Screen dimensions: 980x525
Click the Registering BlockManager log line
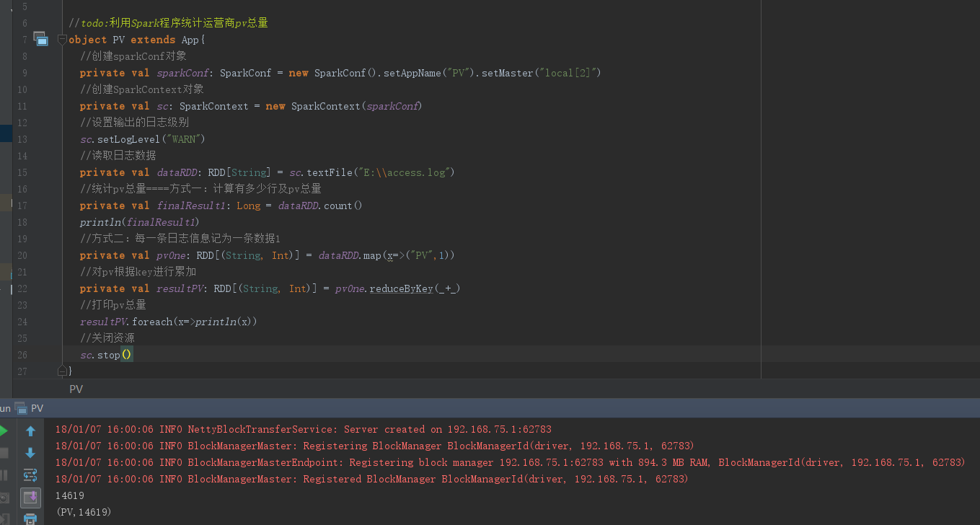coord(374,446)
